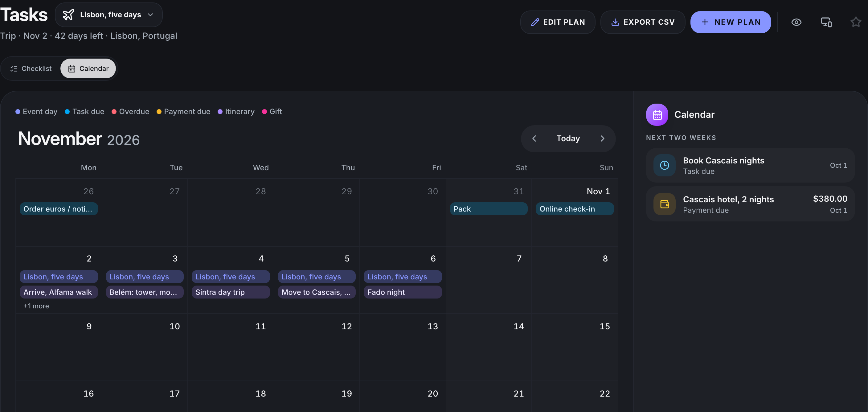Open the Cascais hotel, 2 nights payment

750,204
